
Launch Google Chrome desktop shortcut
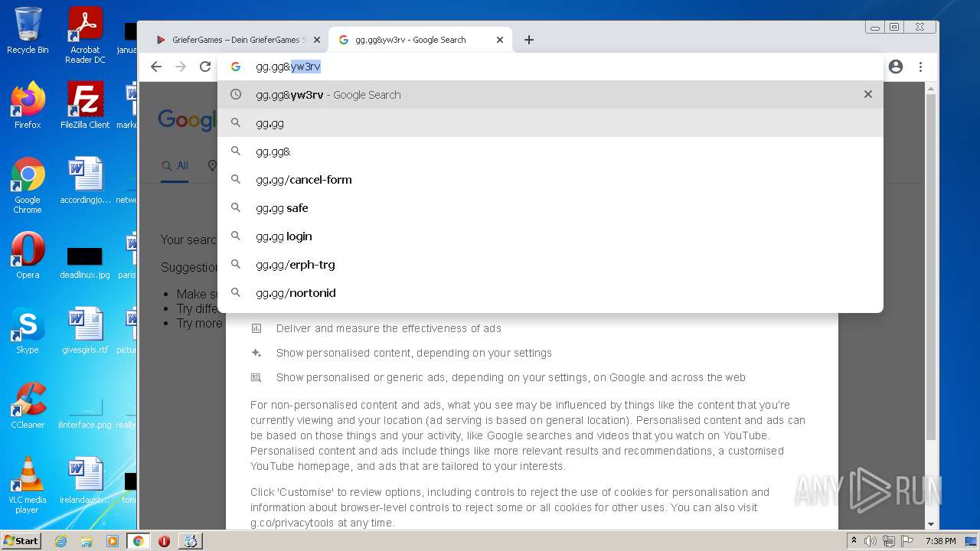point(28,185)
